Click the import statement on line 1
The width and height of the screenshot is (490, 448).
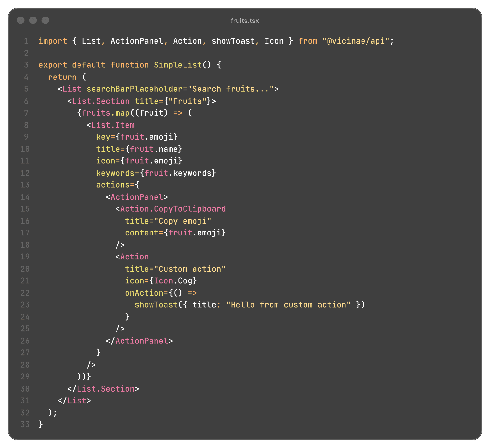[53, 41]
